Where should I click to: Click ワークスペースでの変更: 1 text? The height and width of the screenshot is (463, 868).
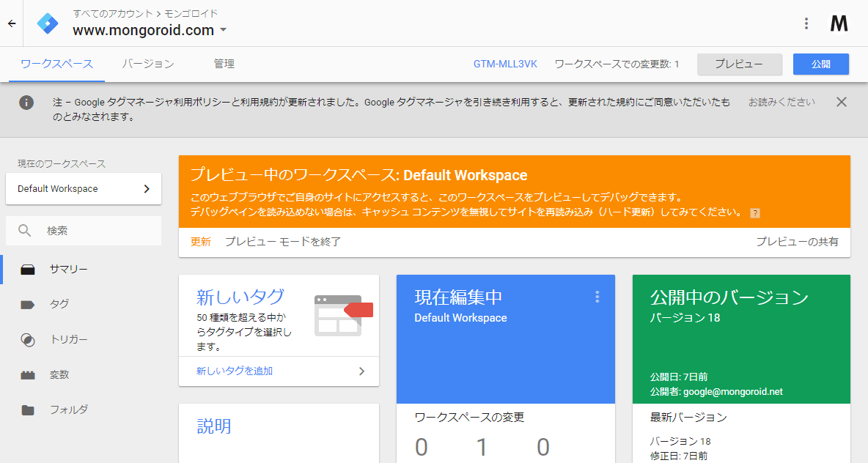[617, 64]
